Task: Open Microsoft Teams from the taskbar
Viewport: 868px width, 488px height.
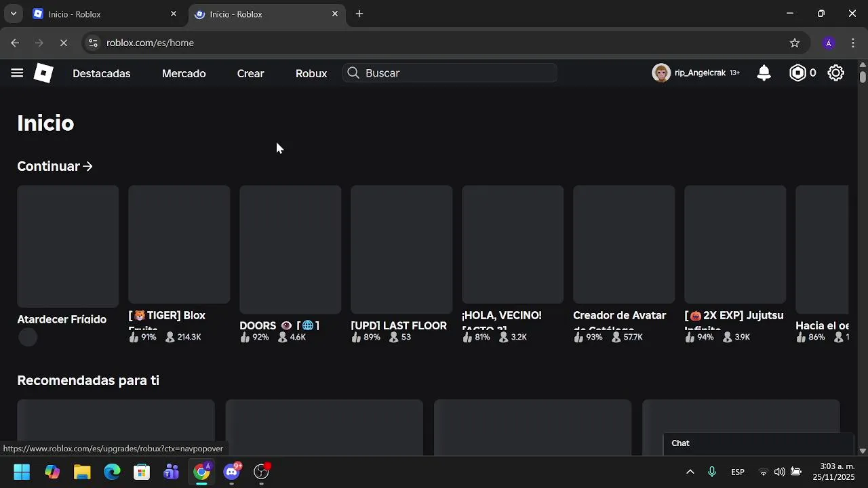Action: click(172, 472)
